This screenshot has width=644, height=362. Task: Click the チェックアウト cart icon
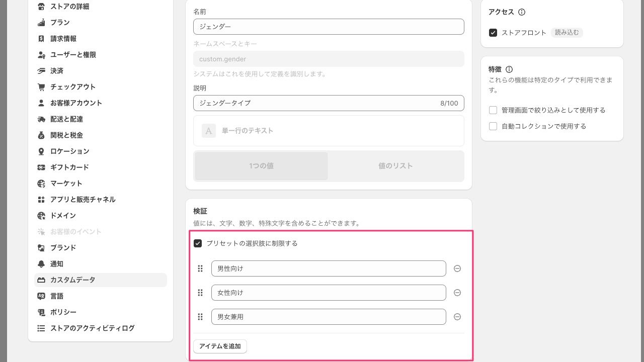[41, 87]
